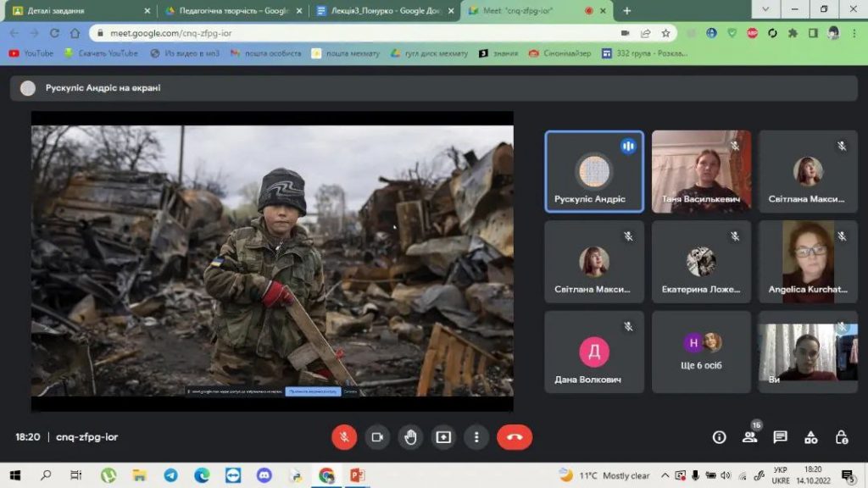Screen dimensions: 868x488
Task: Open the in-call chat panel
Action: coord(780,437)
